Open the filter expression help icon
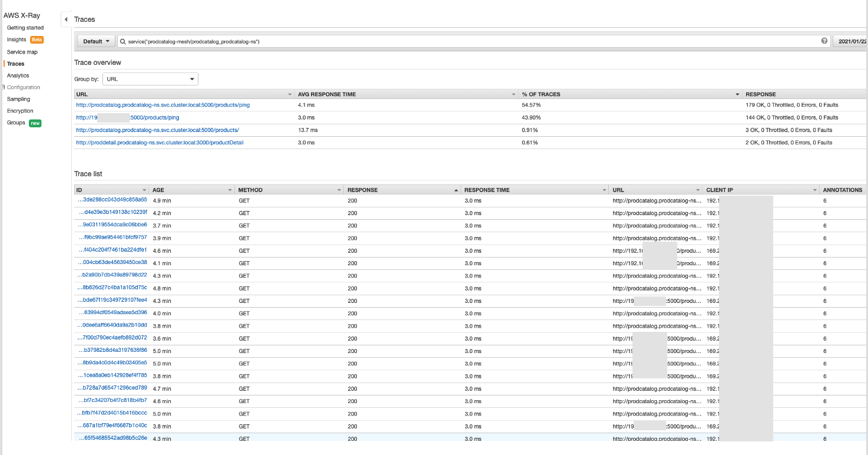 click(824, 41)
